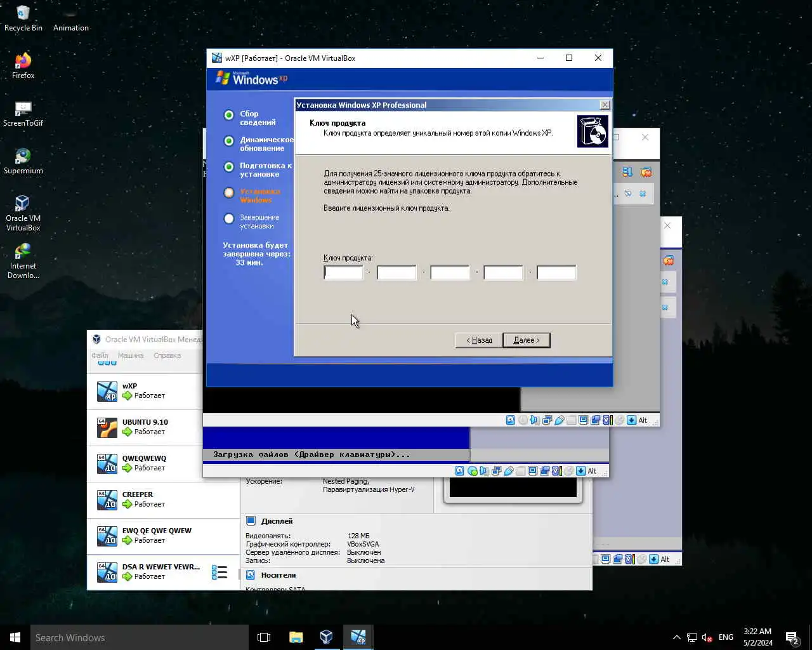Select the CREEPER virtual machine
Screen dimensions: 812x650
(x=163, y=500)
